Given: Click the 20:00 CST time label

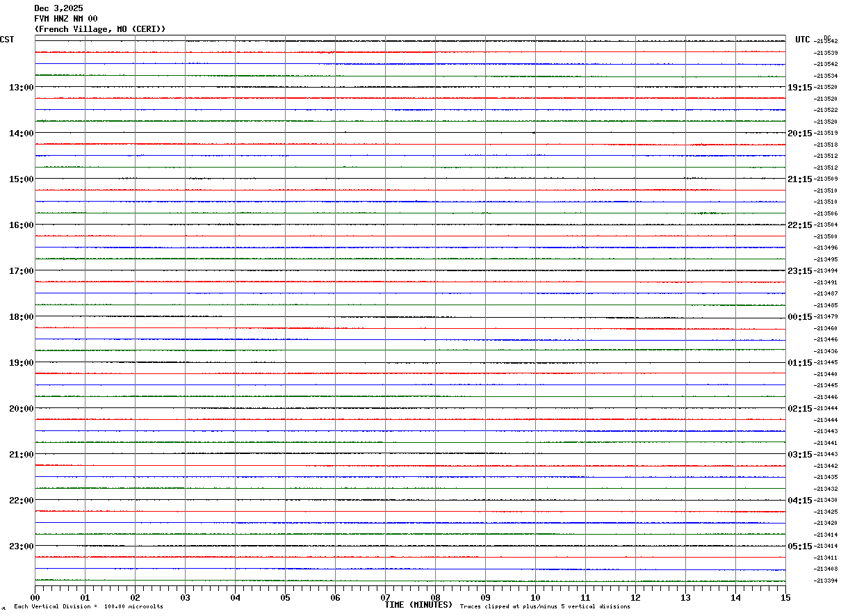Looking at the screenshot, I should [x=21, y=409].
